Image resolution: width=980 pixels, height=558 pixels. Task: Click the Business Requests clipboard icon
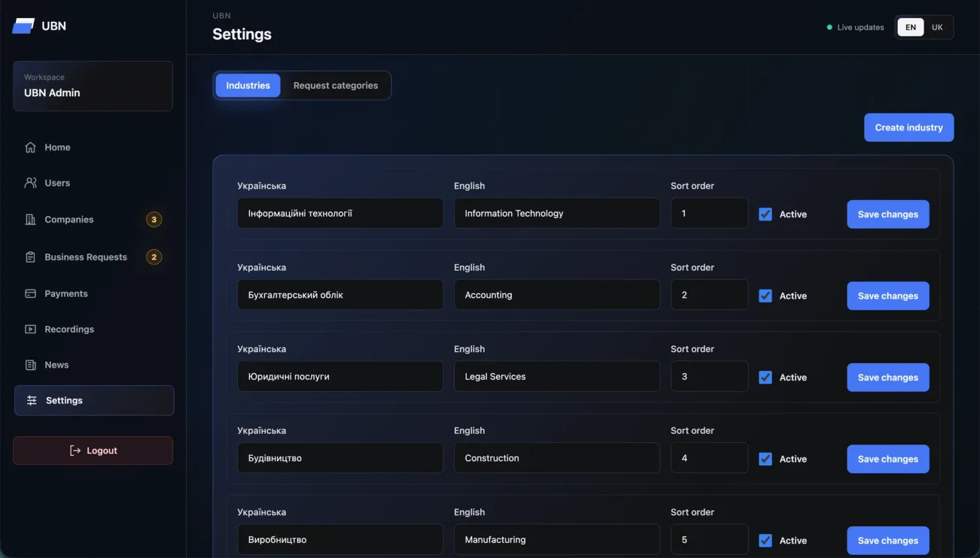(x=30, y=257)
